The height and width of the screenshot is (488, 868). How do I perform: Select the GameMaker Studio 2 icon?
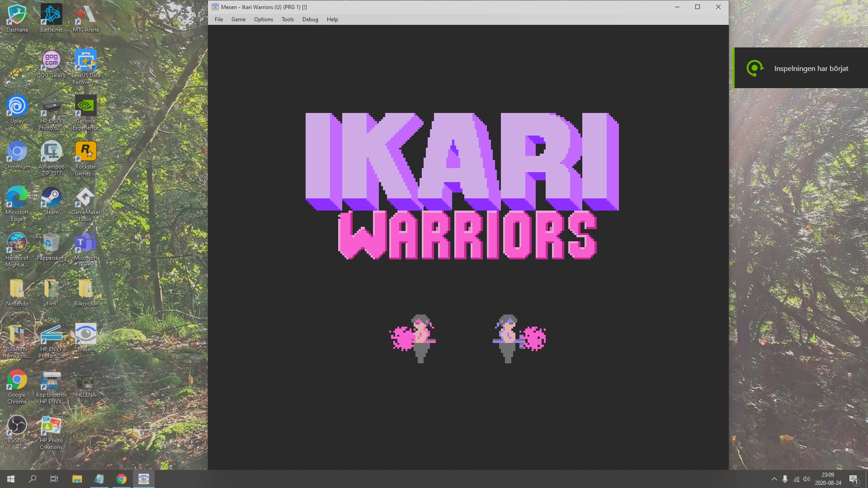click(86, 204)
